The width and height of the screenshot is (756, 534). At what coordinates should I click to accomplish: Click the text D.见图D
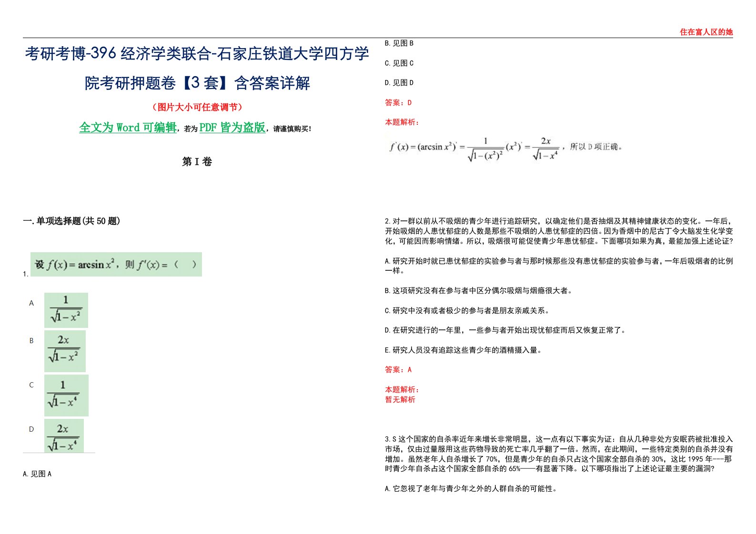(399, 83)
